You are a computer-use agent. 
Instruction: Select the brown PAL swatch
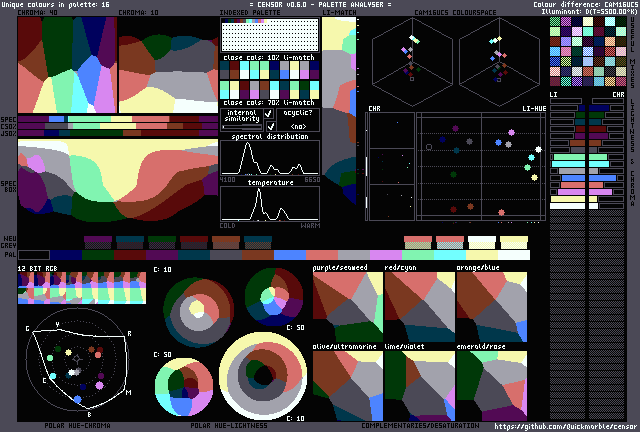click(x=258, y=255)
